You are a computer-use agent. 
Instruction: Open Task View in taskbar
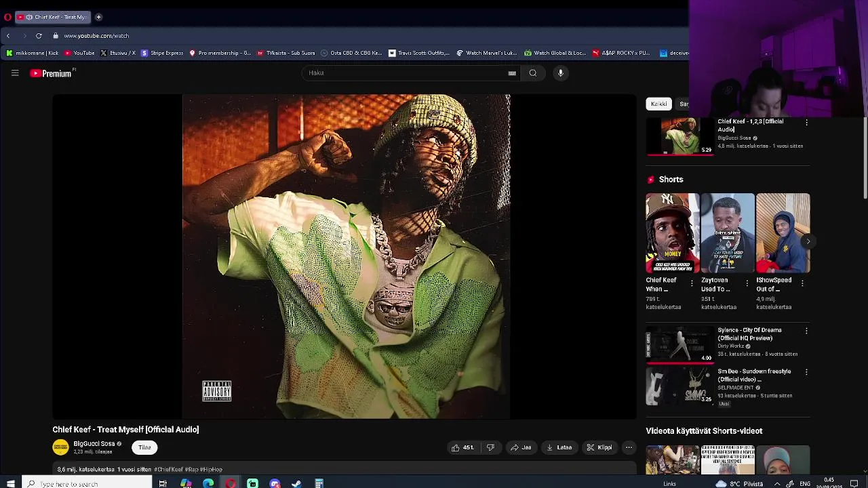[163, 483]
